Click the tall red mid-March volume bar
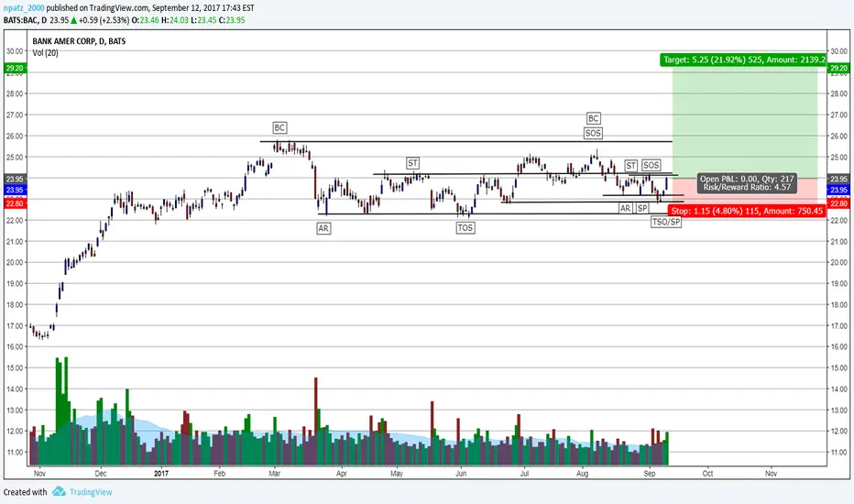The image size is (854, 504). [x=316, y=422]
